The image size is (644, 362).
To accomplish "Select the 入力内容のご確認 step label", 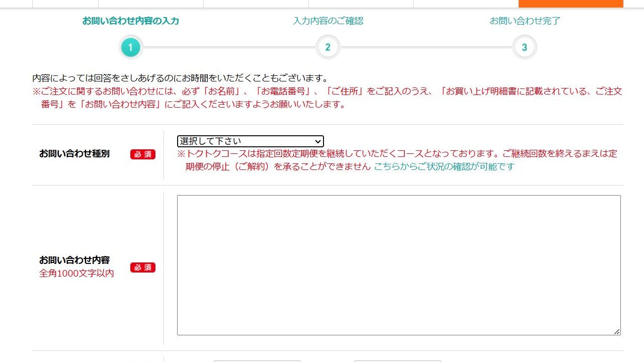I will click(x=328, y=21).
